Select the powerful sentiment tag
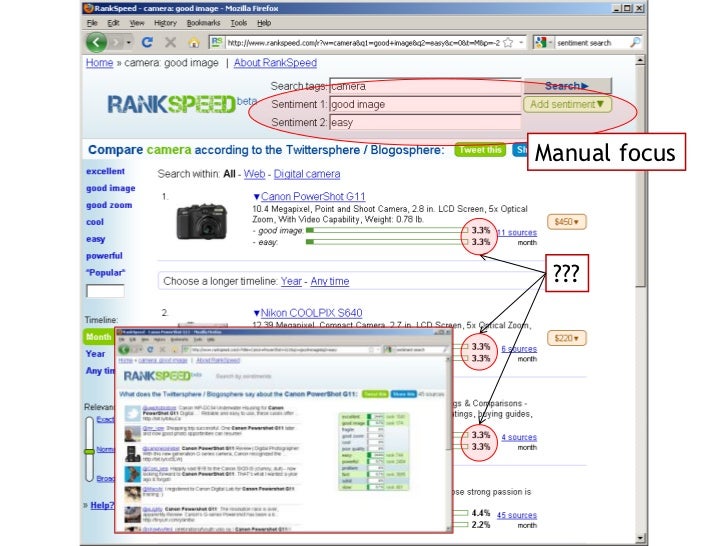The image size is (728, 546). click(x=104, y=256)
